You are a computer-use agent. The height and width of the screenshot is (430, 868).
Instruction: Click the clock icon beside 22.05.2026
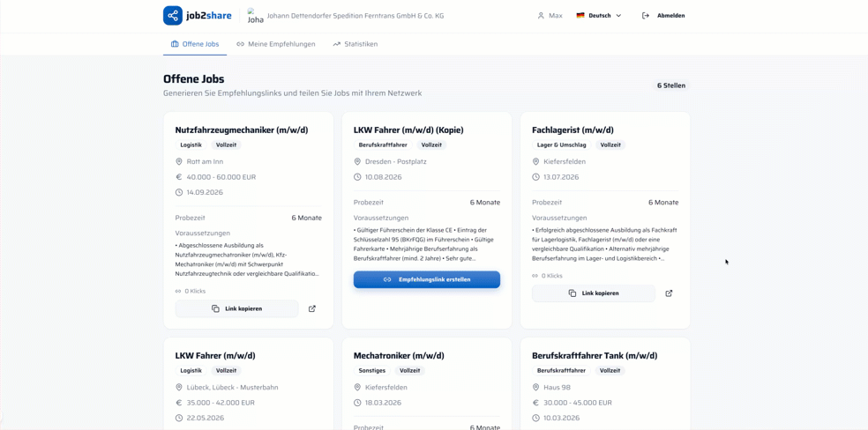(179, 418)
